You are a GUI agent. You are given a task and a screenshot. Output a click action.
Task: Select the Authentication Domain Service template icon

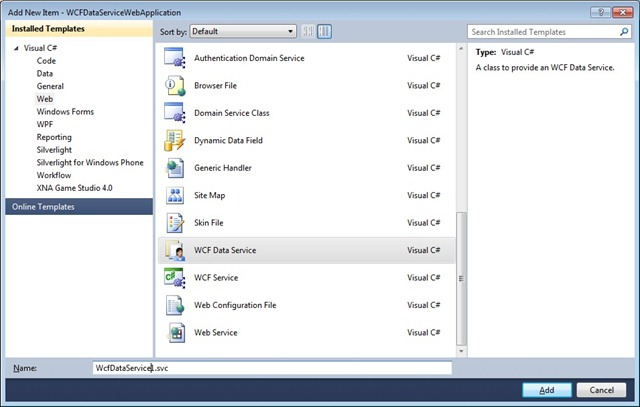coord(175,59)
